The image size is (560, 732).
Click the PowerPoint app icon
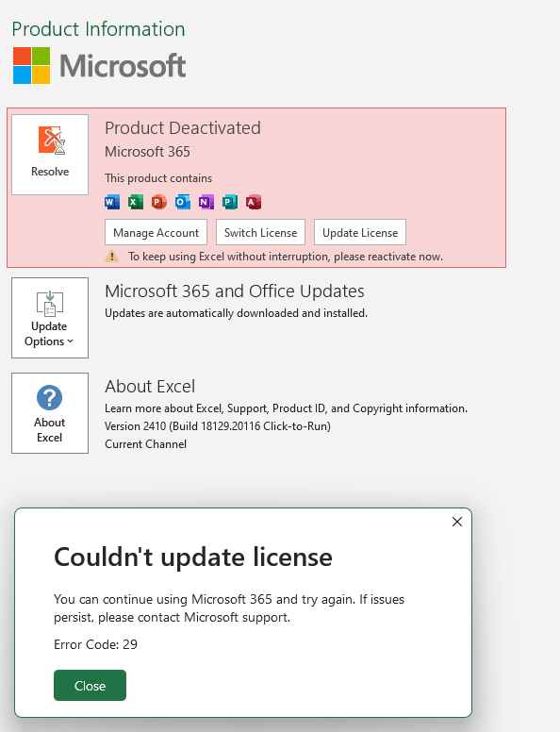point(159,202)
